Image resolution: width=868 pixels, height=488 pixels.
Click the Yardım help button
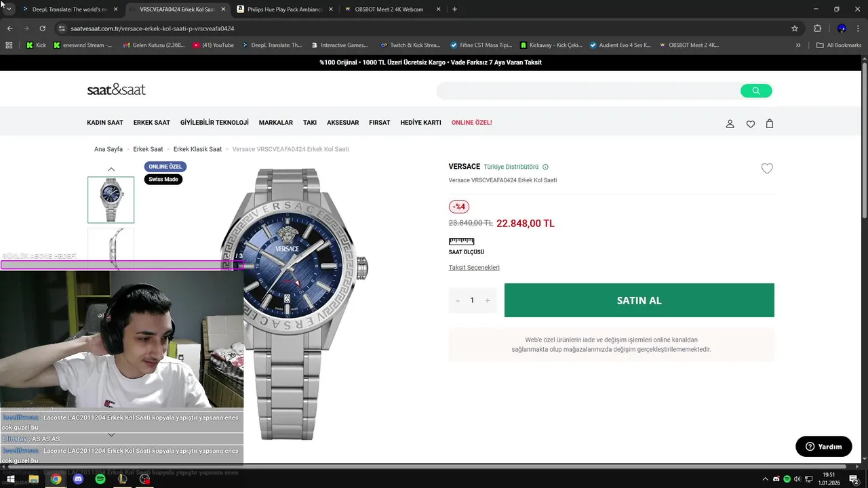[x=824, y=447]
